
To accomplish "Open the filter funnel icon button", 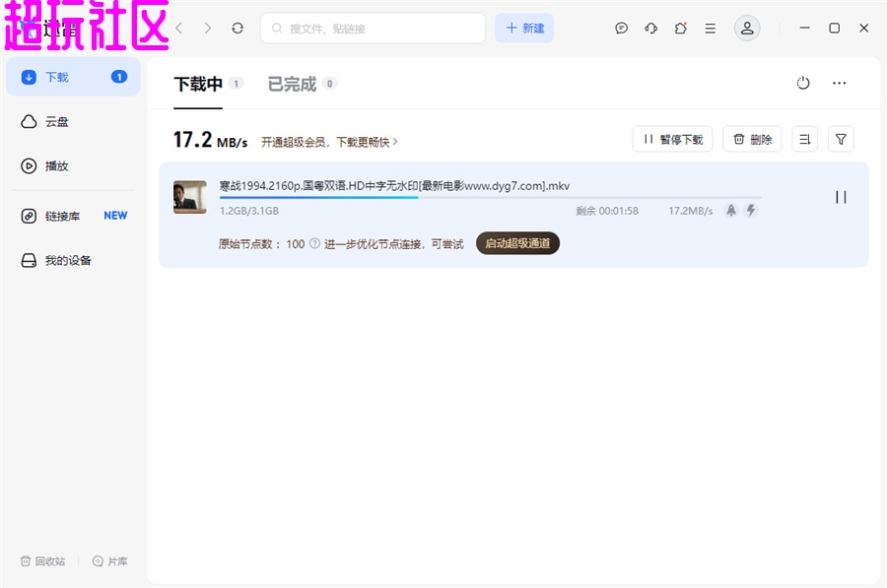I will coord(841,139).
